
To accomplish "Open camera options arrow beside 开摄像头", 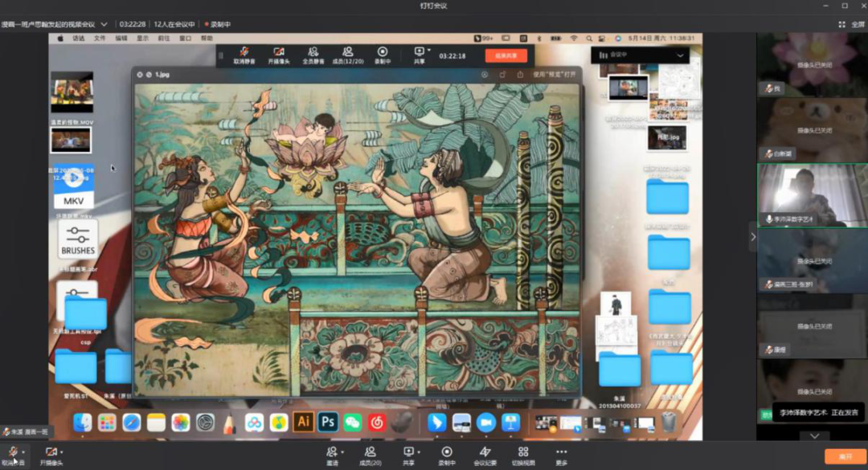I will [x=61, y=452].
